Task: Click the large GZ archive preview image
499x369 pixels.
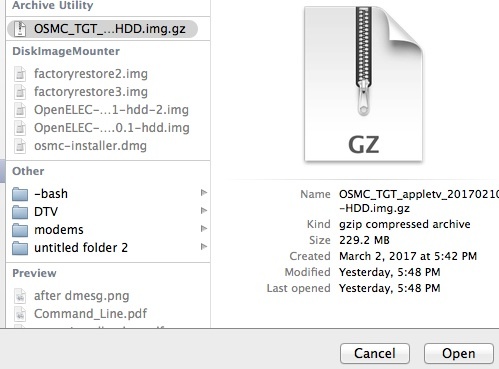Action: pos(364,85)
